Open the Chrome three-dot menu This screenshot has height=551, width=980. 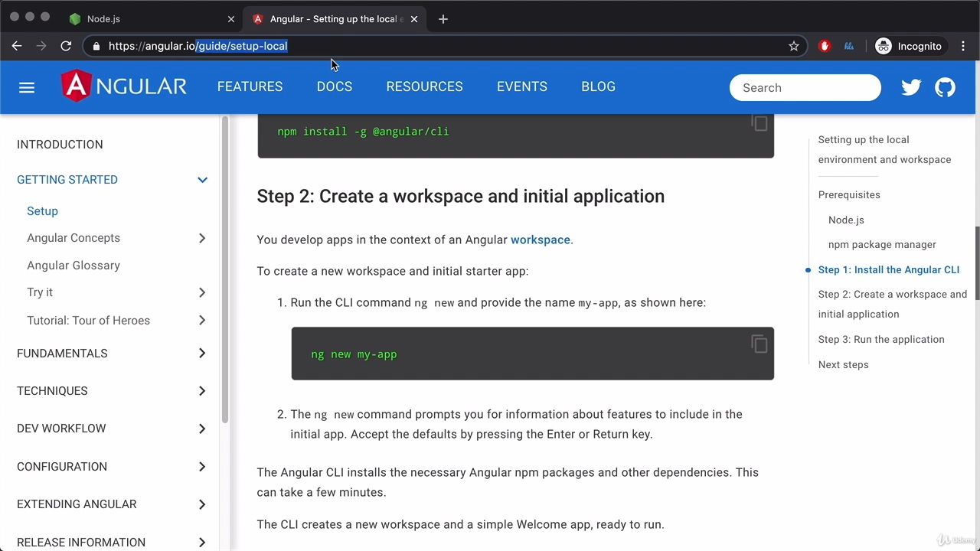pyautogui.click(x=963, y=46)
